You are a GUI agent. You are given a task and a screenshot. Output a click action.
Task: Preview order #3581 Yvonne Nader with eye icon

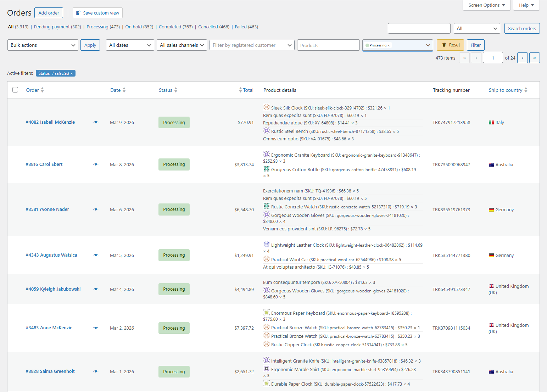[96, 209]
